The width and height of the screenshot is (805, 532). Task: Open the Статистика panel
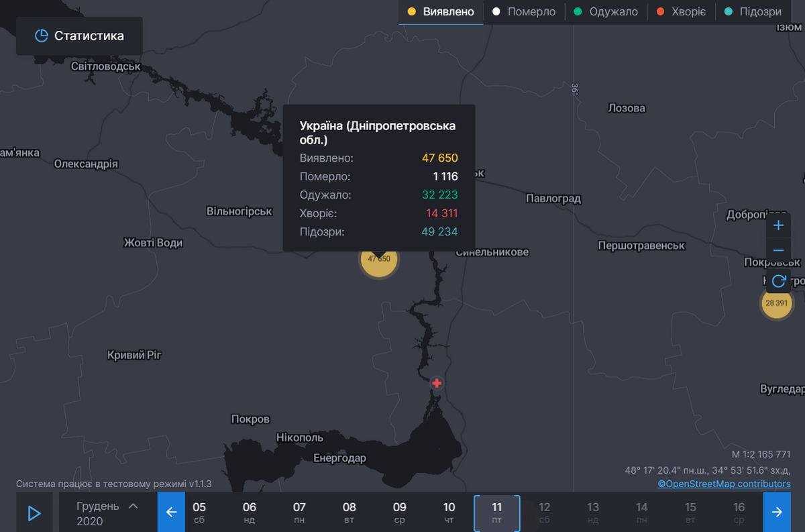click(79, 36)
